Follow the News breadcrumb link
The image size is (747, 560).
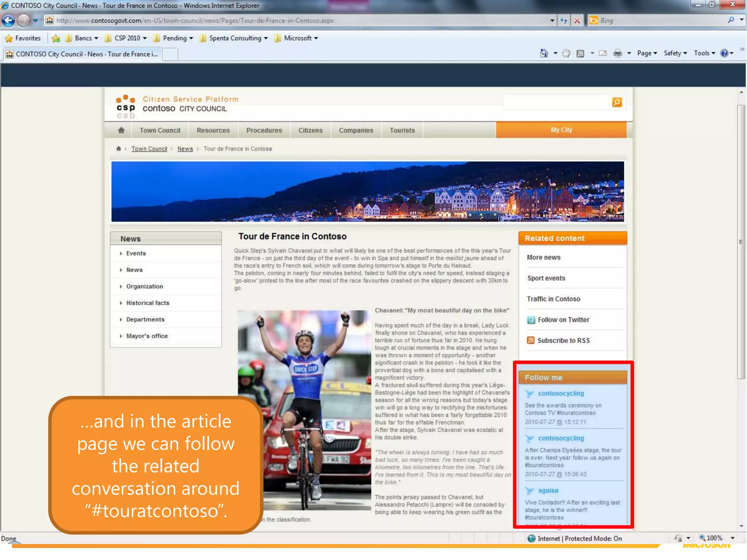tap(185, 149)
